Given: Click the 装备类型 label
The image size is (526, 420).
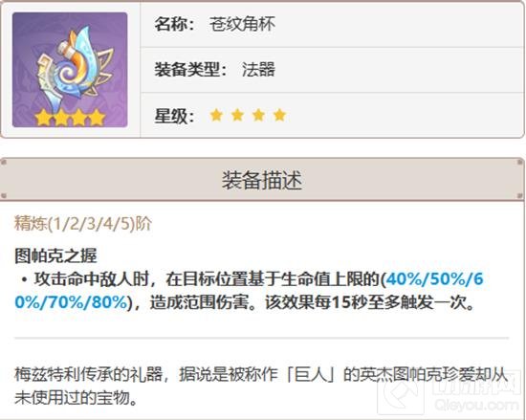Looking at the screenshot, I should [190, 70].
